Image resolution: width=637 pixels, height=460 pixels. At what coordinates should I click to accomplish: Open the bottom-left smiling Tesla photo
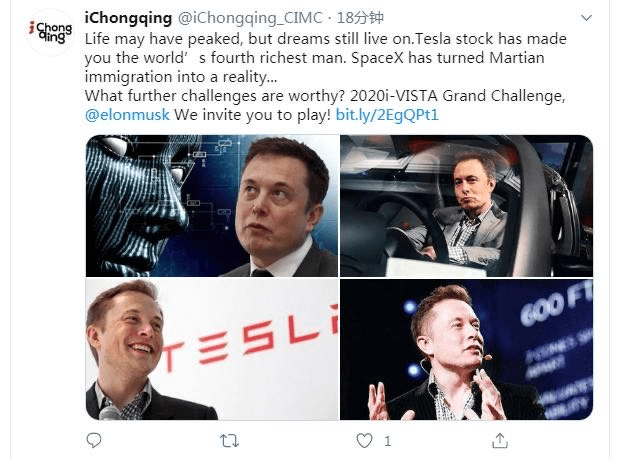[x=211, y=350]
